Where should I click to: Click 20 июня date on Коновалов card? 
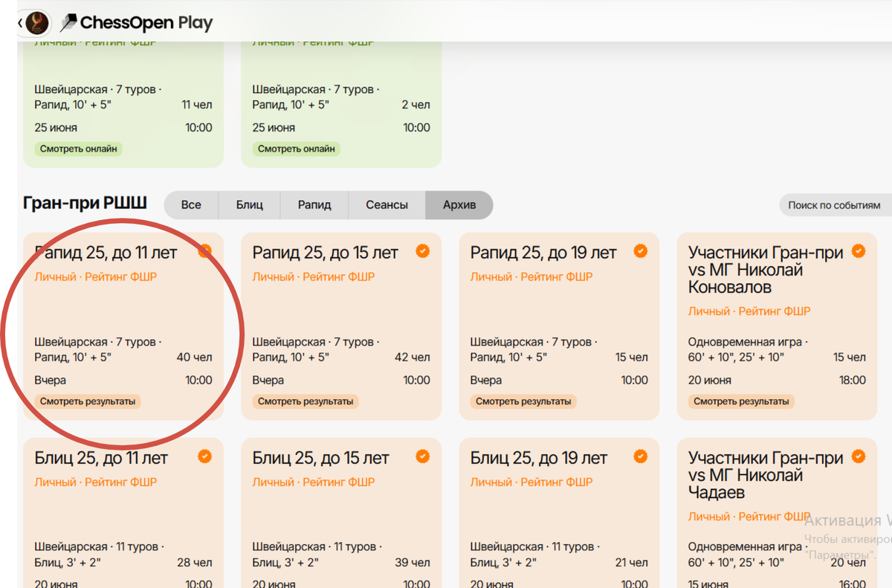709,380
